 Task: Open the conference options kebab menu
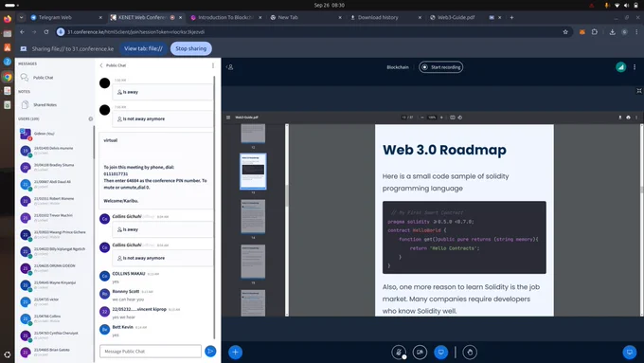coord(635,67)
